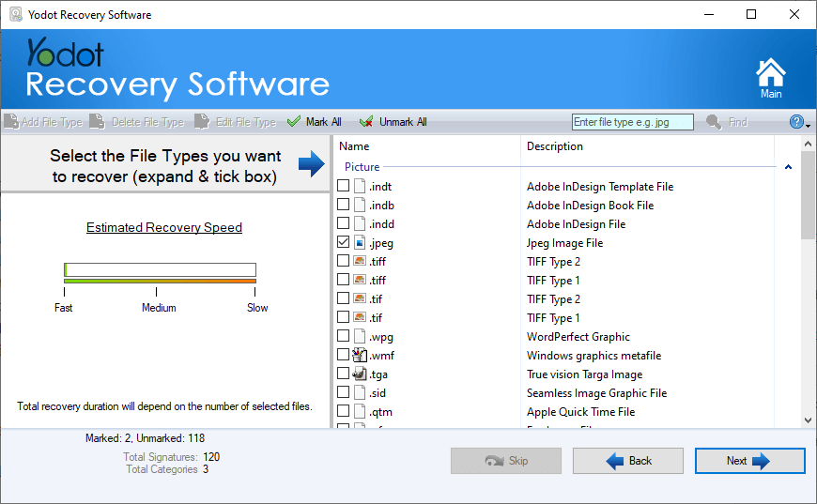The width and height of the screenshot is (817, 504).
Task: Click the .wpg blank document icon
Action: click(360, 336)
